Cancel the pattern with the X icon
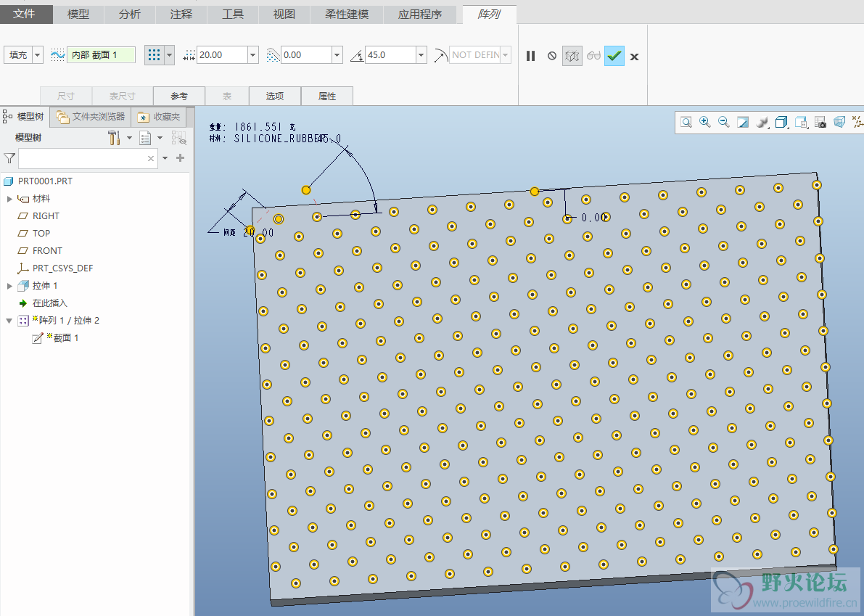This screenshot has width=864, height=616. (x=634, y=57)
